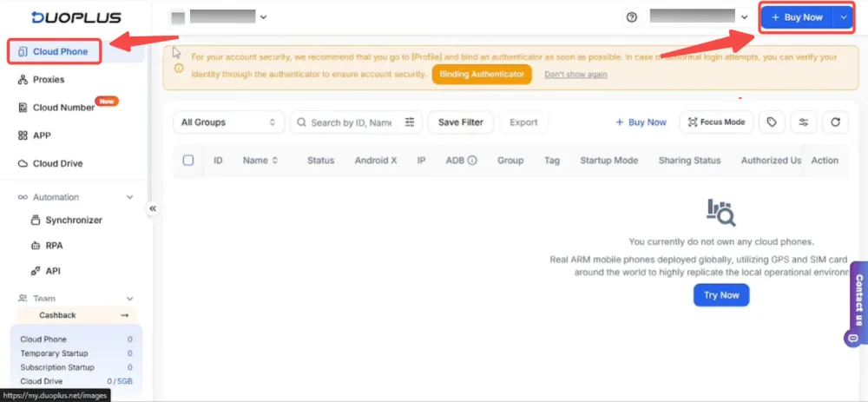The width and height of the screenshot is (868, 402).
Task: Click the Cloud Phone count row in stats
Action: click(x=76, y=339)
